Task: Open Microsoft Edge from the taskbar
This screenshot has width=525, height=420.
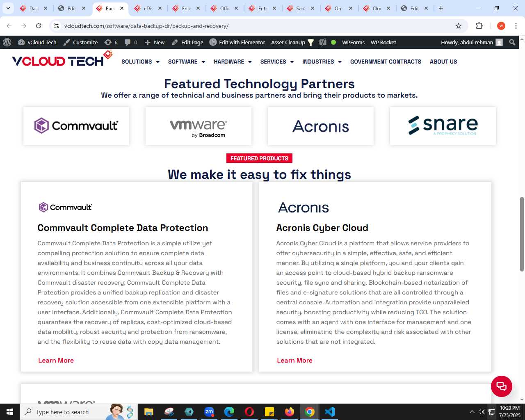Action: (229, 412)
